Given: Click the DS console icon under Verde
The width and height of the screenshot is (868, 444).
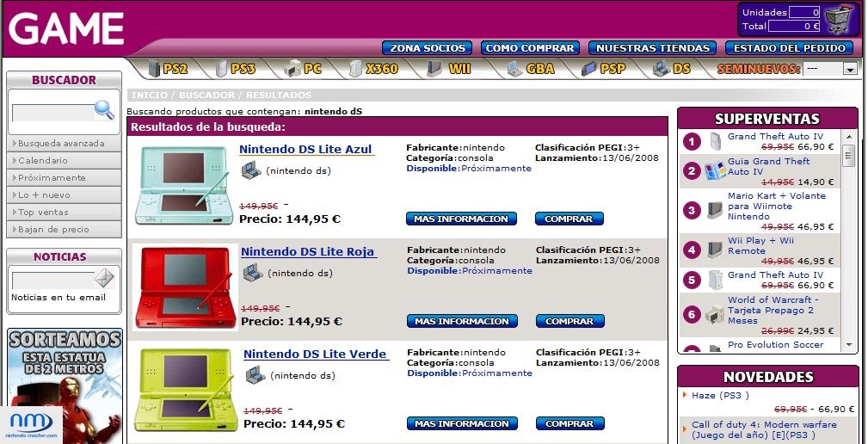Looking at the screenshot, I should pyautogui.click(x=255, y=375).
